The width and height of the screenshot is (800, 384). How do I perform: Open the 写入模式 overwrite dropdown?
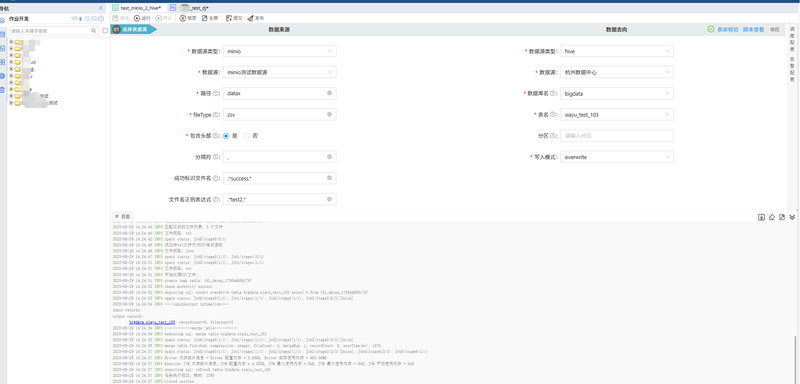coord(616,157)
